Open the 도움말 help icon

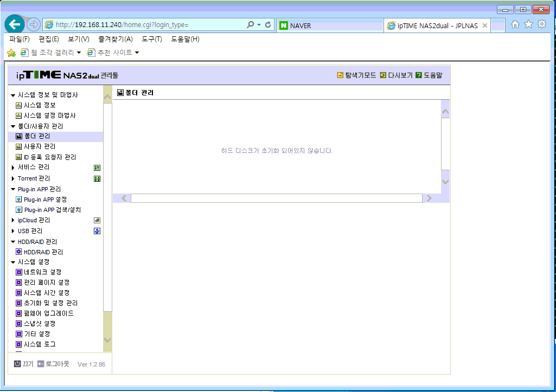(419, 75)
